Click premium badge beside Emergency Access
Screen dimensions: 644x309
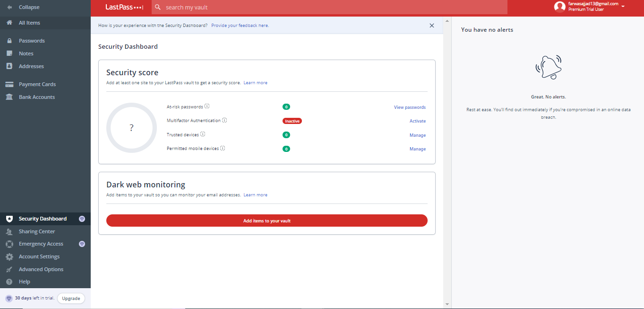[x=82, y=244]
